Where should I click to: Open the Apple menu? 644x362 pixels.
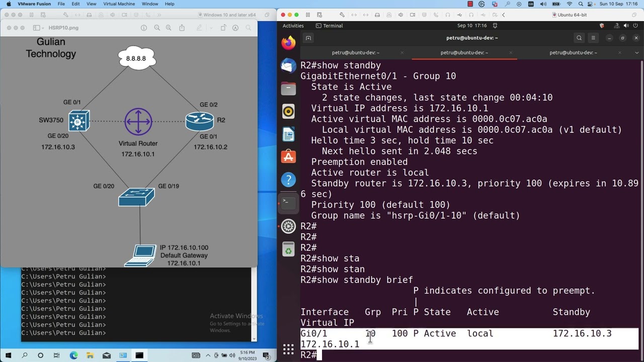coord(8,4)
